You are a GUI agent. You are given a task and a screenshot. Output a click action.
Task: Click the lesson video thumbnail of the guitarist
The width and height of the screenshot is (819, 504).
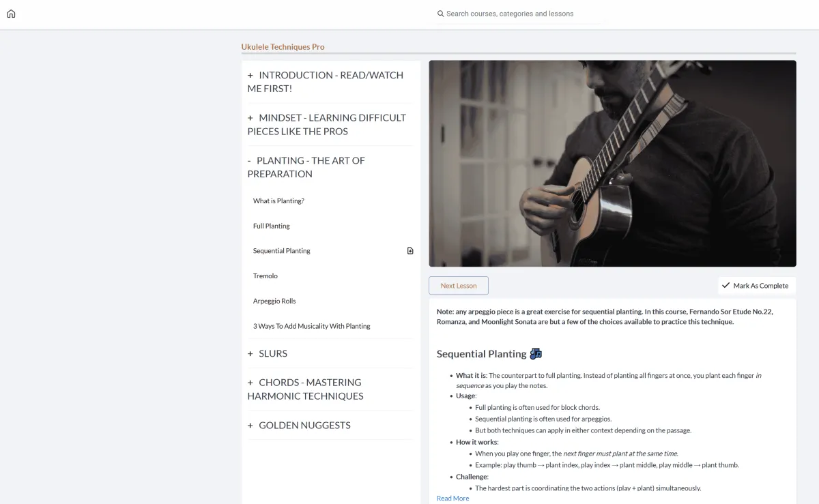pos(612,164)
